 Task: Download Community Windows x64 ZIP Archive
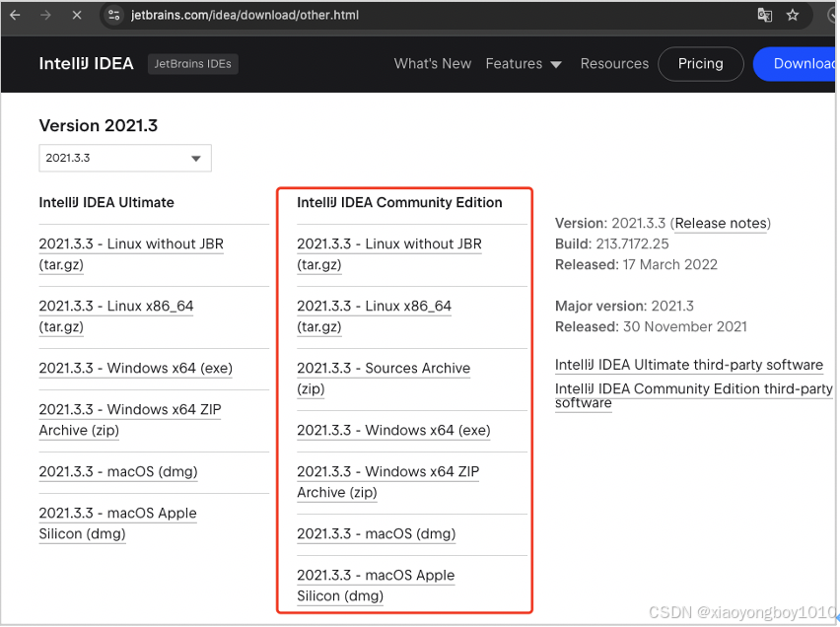click(x=388, y=482)
